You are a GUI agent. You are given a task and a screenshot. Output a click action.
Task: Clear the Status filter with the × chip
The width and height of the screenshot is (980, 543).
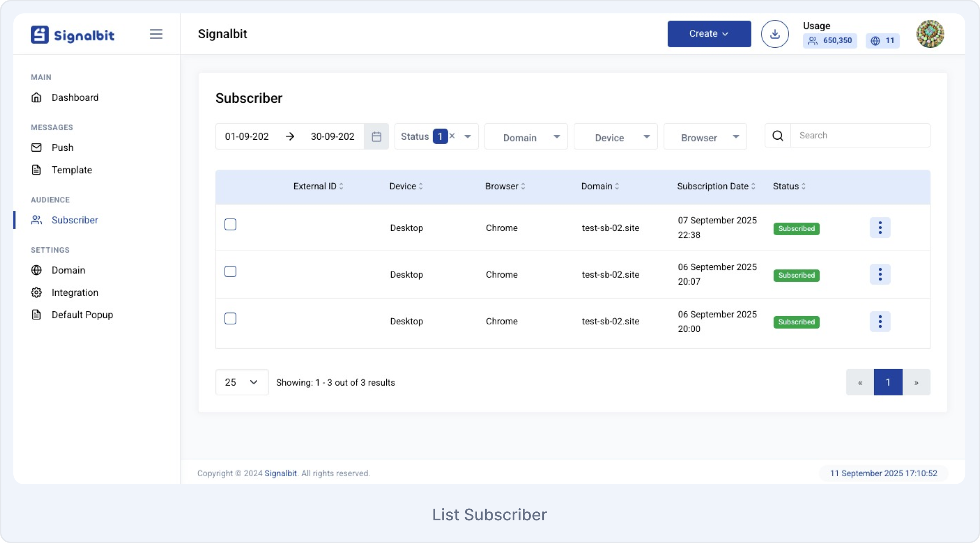coord(452,136)
